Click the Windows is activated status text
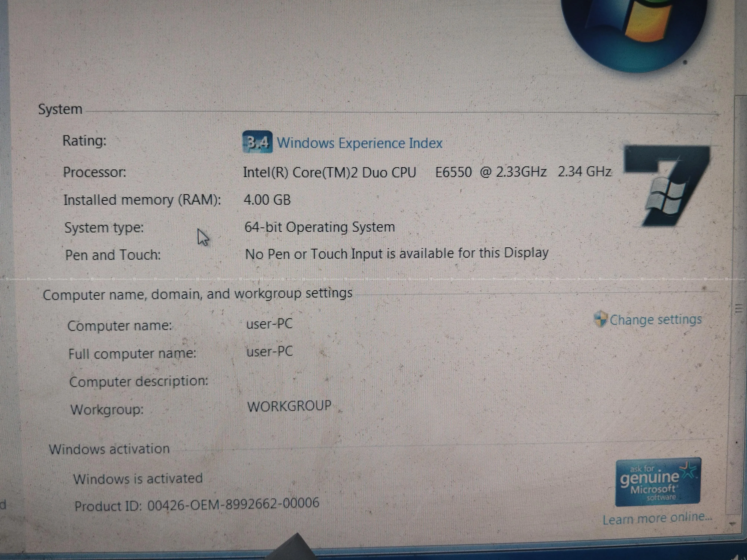 coord(138,479)
